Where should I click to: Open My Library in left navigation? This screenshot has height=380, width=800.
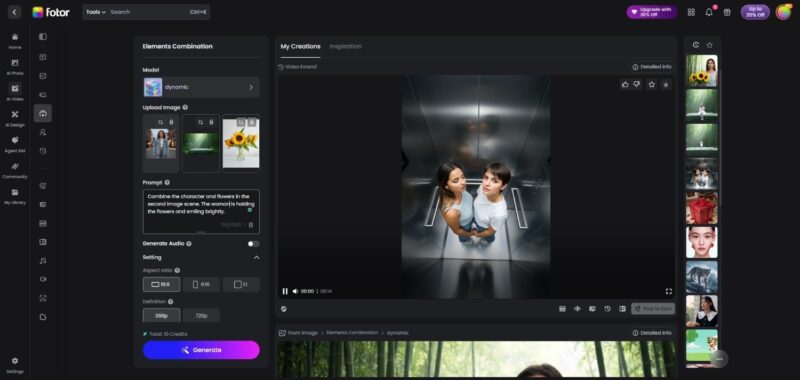click(x=15, y=196)
